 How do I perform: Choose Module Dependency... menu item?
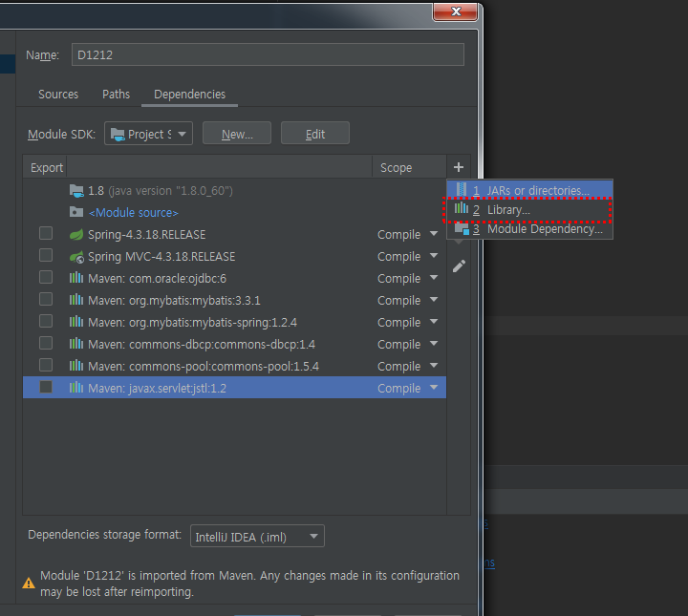(x=530, y=229)
